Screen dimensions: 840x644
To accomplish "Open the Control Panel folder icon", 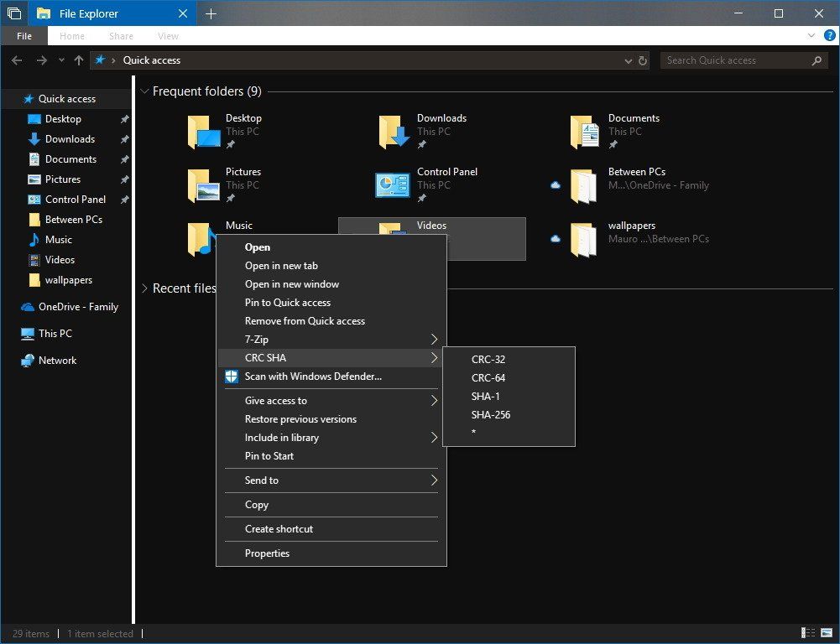I will (393, 185).
